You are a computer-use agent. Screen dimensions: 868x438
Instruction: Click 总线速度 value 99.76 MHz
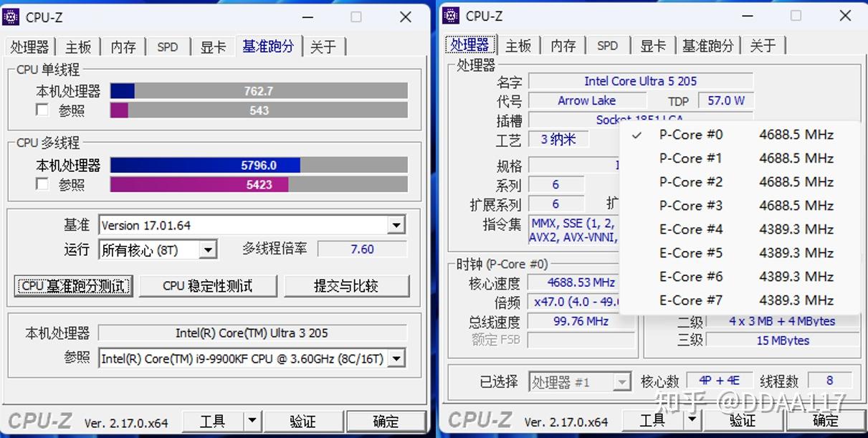click(581, 322)
